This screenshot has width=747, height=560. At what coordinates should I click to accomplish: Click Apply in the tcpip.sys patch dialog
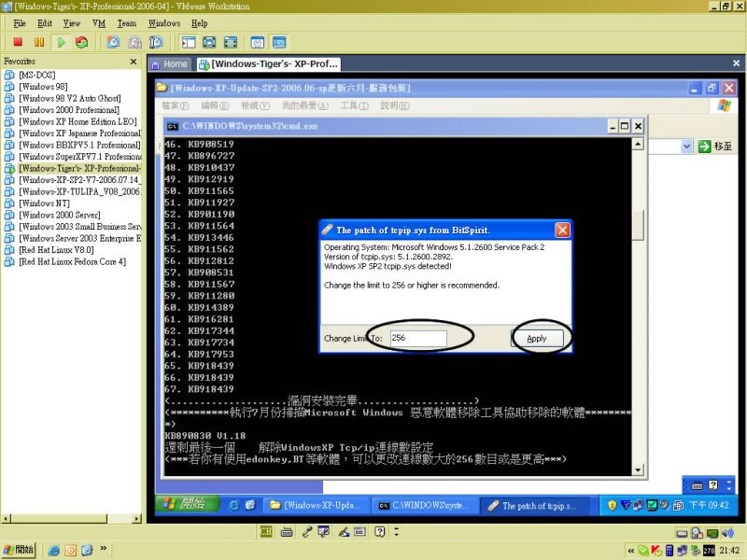(537, 338)
